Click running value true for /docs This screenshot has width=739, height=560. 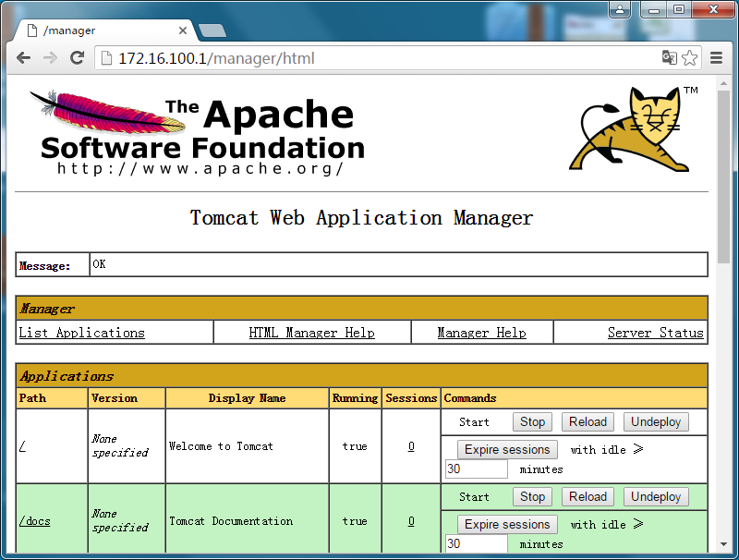click(355, 521)
